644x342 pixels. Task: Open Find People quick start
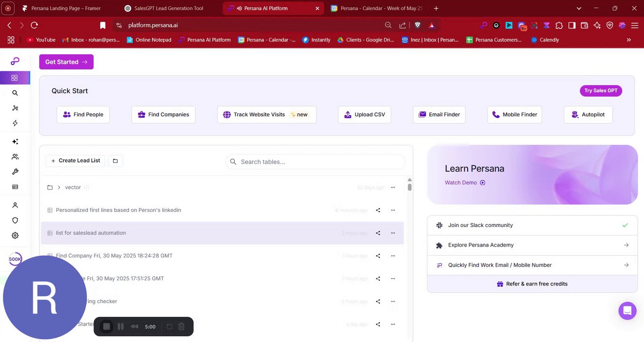click(x=83, y=114)
